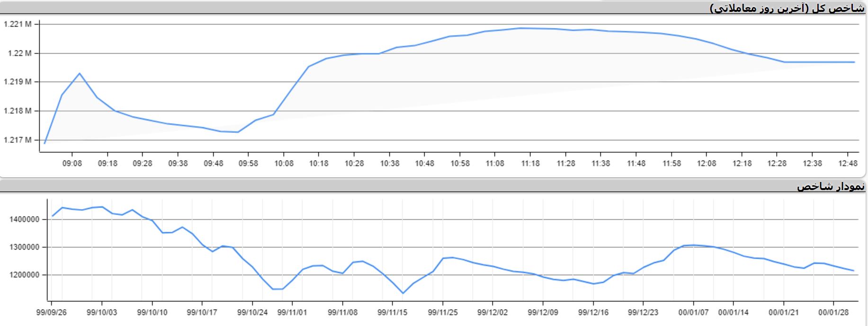Click the 12:48 time axis label
The height and width of the screenshot is (326, 868).
coord(848,163)
